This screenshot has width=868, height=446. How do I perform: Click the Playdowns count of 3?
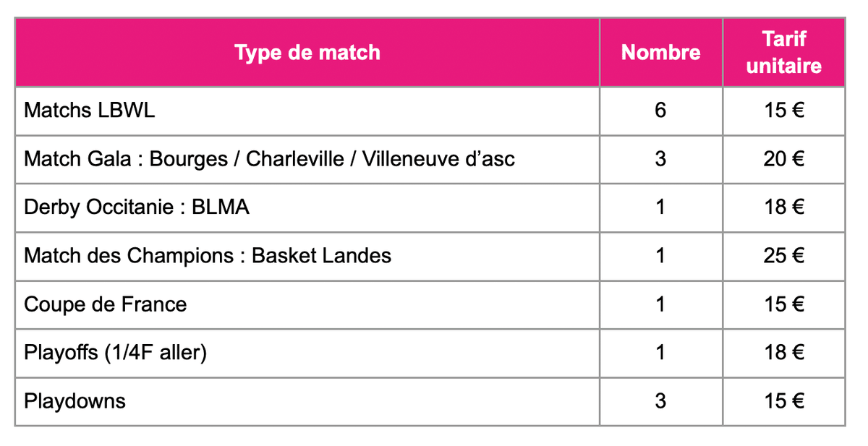pyautogui.click(x=660, y=401)
